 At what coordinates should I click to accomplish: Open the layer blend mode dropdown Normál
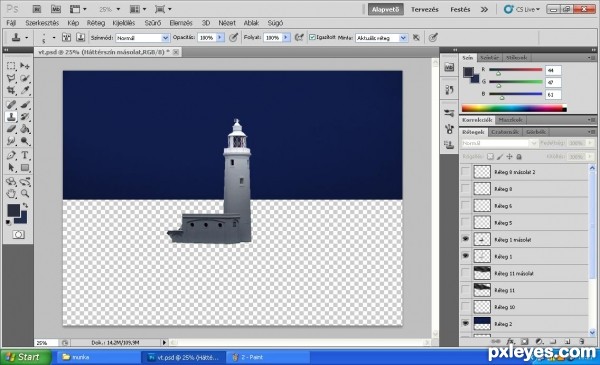499,143
